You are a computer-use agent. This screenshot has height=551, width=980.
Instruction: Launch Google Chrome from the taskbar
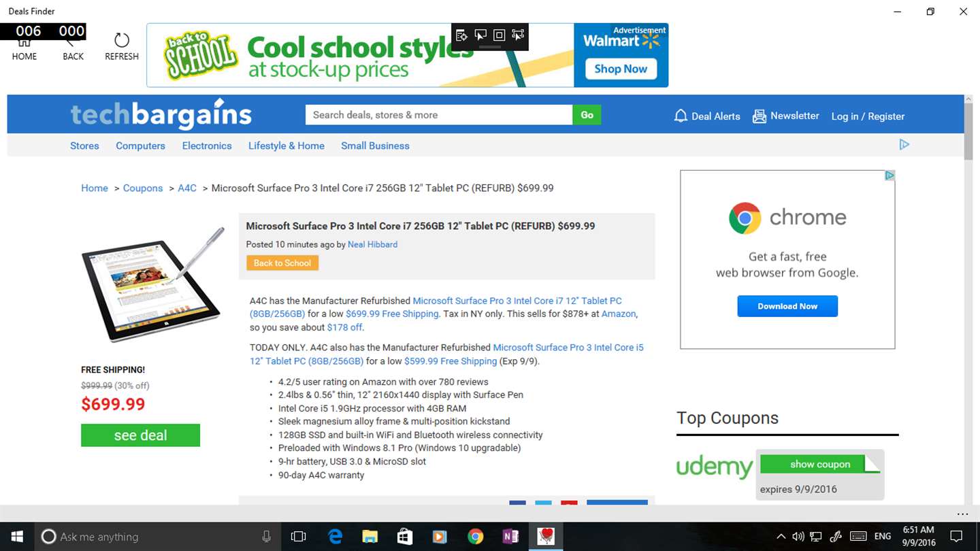click(476, 537)
